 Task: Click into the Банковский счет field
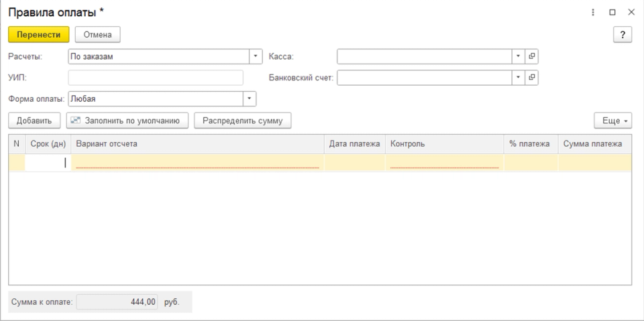tap(424, 77)
